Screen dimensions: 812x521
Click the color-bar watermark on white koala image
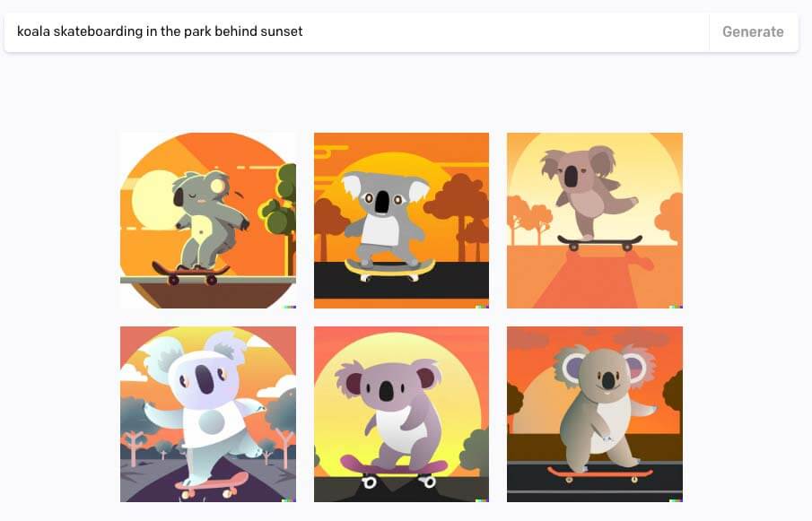[290, 500]
